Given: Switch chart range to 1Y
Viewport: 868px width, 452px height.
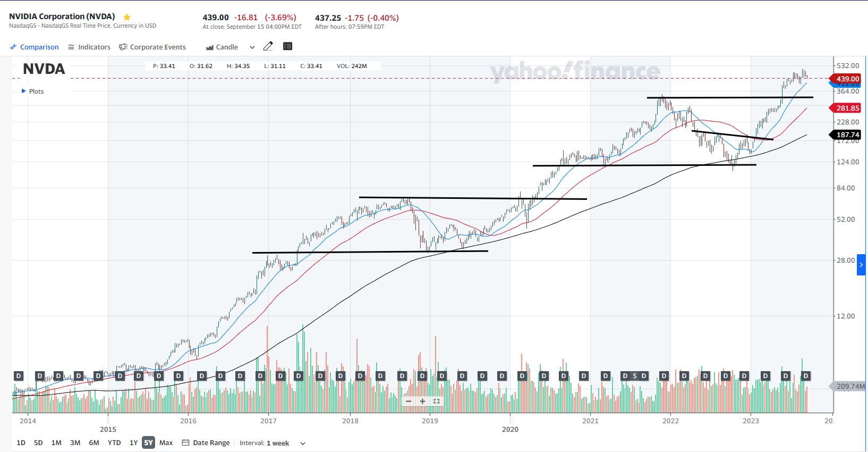Looking at the screenshot, I should (133, 442).
